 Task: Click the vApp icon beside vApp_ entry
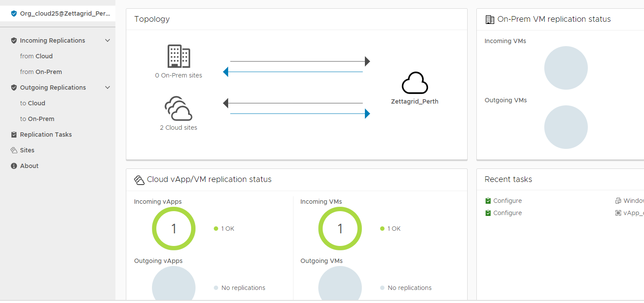pyautogui.click(x=618, y=213)
